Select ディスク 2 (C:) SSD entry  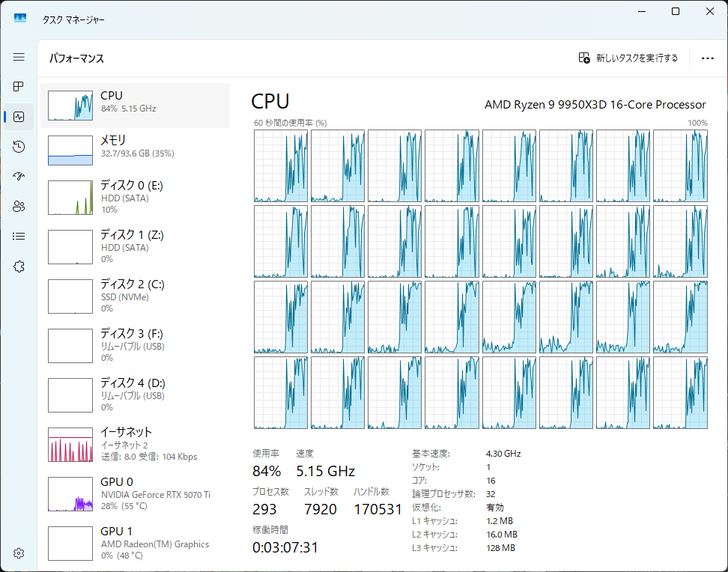click(x=135, y=296)
